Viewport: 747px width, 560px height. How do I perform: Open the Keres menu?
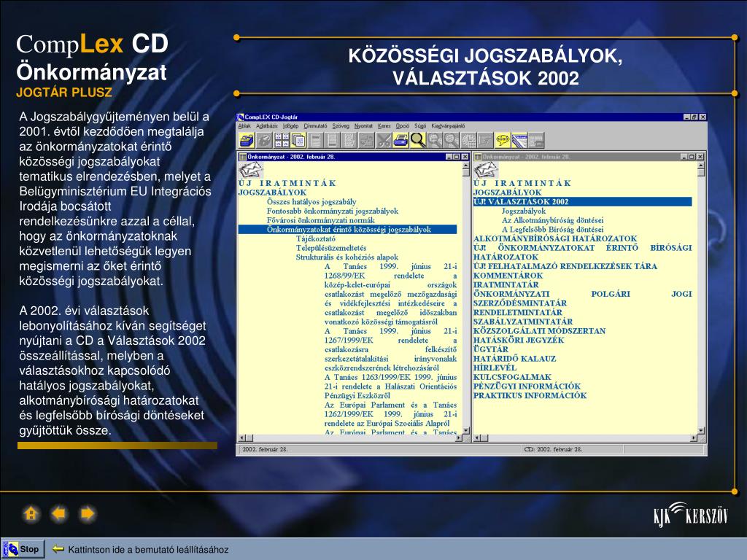click(x=384, y=126)
